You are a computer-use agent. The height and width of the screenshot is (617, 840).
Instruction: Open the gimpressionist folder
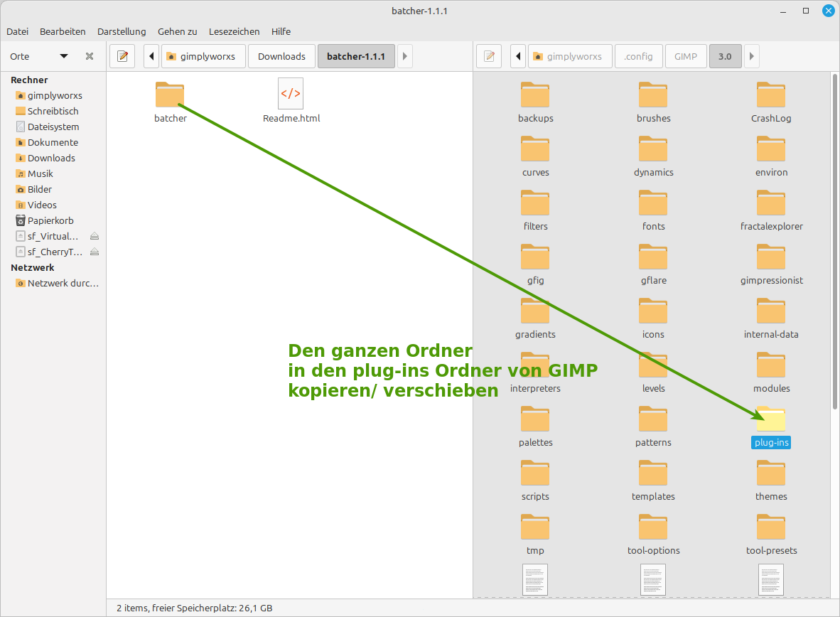(x=771, y=257)
